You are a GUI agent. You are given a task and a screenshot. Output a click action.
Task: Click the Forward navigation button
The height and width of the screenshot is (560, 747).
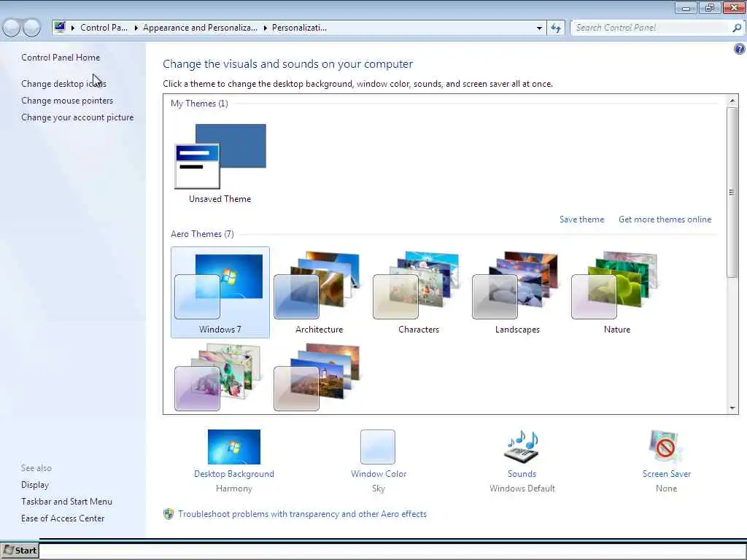[x=31, y=28]
